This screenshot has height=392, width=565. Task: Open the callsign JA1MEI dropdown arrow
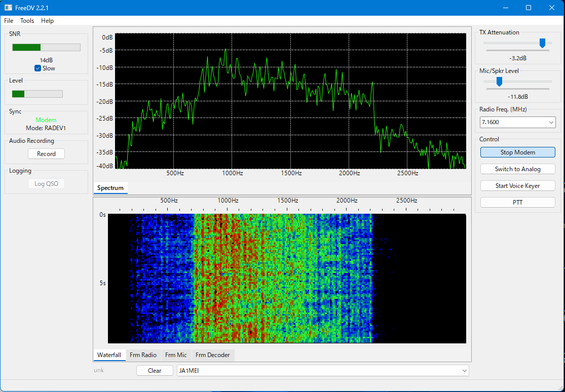[x=465, y=371]
